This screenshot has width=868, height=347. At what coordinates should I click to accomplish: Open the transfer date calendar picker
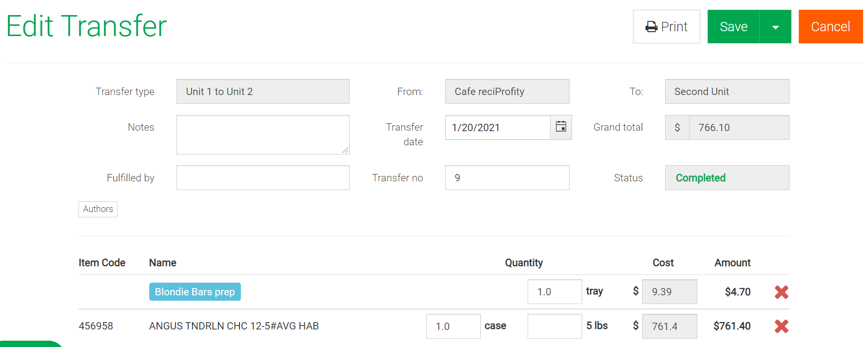coord(561,127)
